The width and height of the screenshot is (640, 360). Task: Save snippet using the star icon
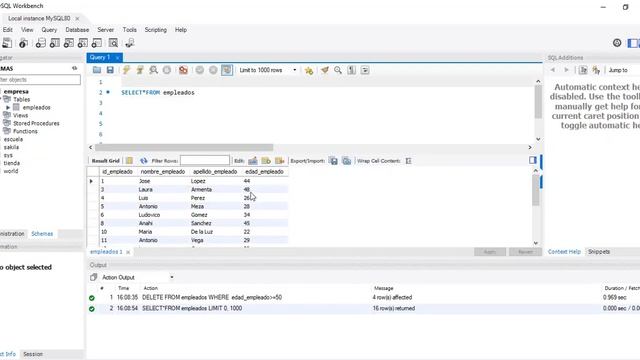[309, 70]
